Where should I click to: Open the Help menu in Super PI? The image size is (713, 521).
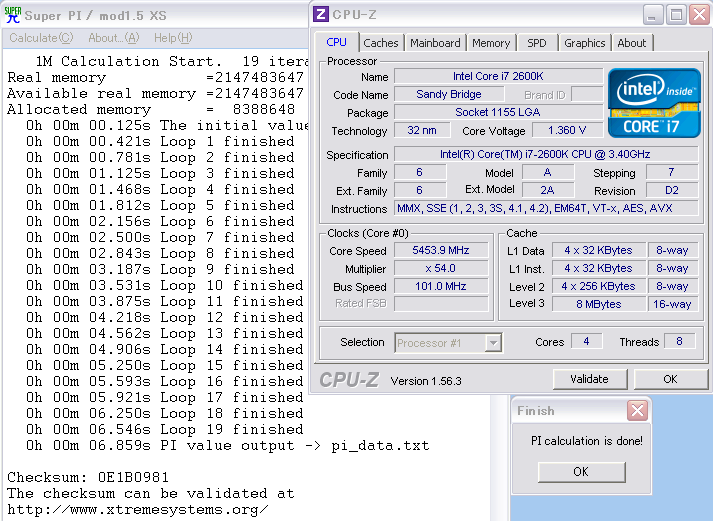173,38
